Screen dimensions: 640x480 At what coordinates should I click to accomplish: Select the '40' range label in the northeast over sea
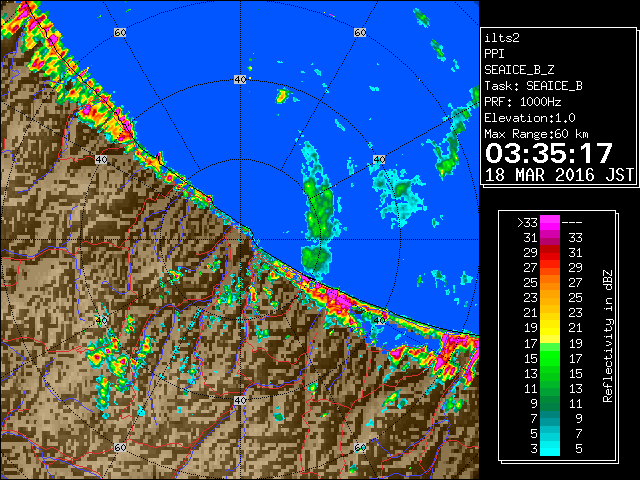click(x=379, y=159)
